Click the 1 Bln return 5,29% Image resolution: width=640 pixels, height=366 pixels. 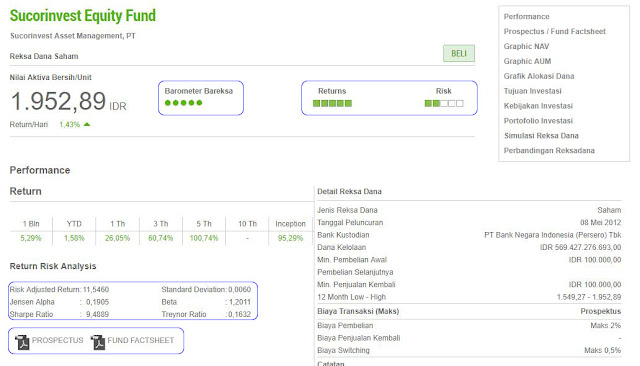coord(31,238)
